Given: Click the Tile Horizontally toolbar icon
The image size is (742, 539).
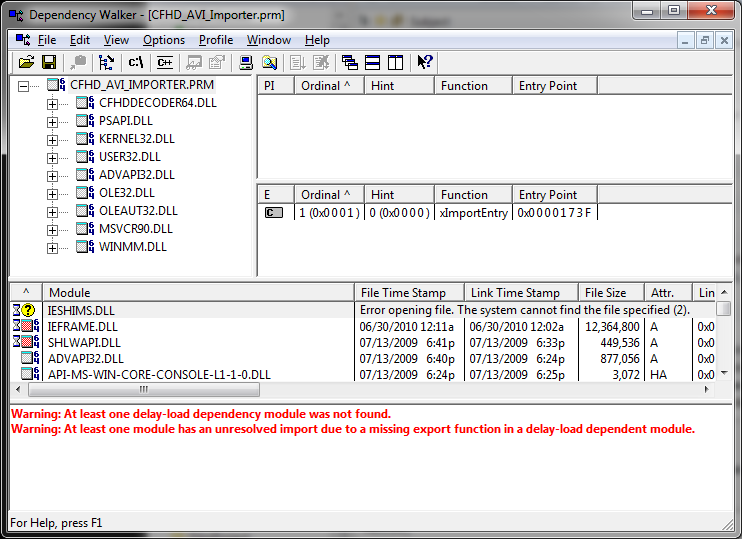Looking at the screenshot, I should click(x=371, y=62).
